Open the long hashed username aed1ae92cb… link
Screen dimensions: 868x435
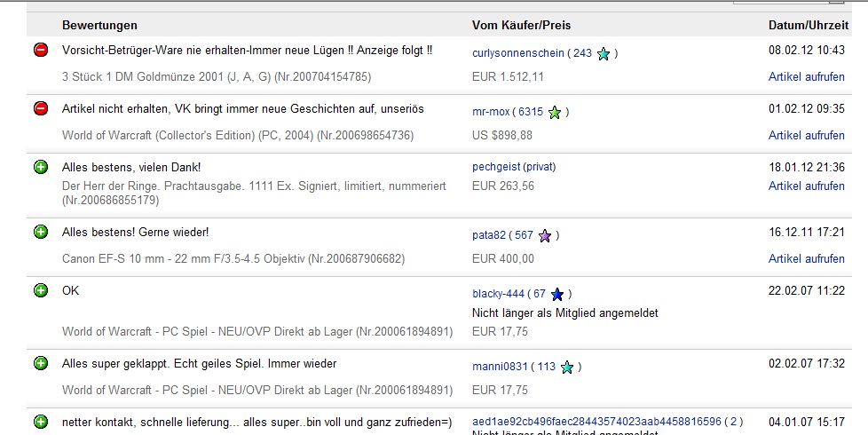(595, 422)
